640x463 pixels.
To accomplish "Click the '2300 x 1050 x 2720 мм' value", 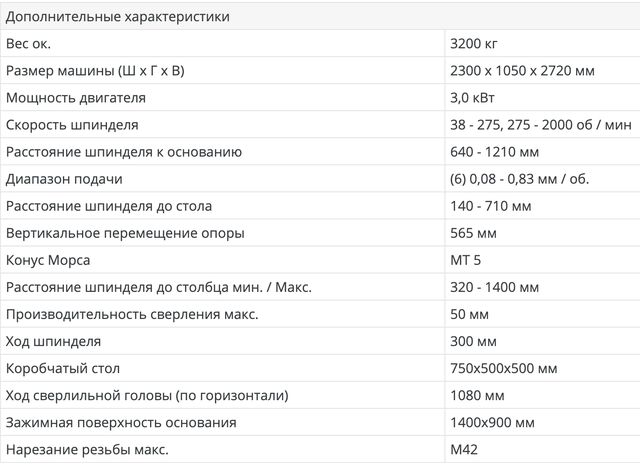I will coord(523,71).
